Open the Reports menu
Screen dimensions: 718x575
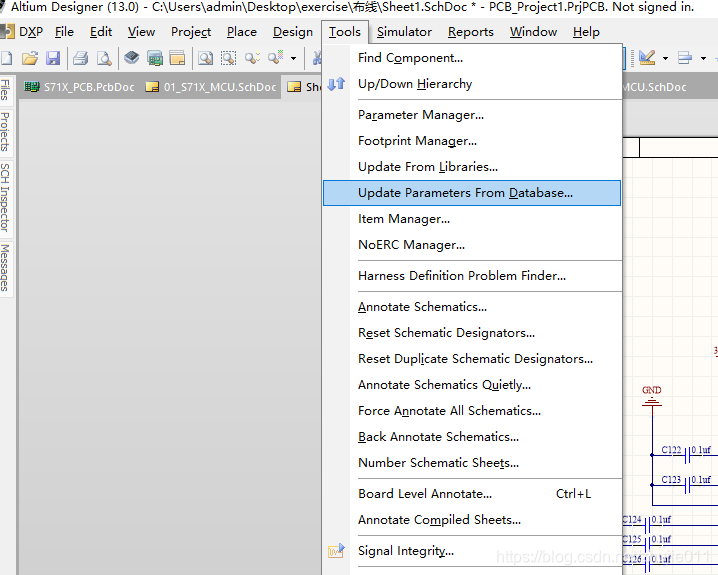coord(470,32)
